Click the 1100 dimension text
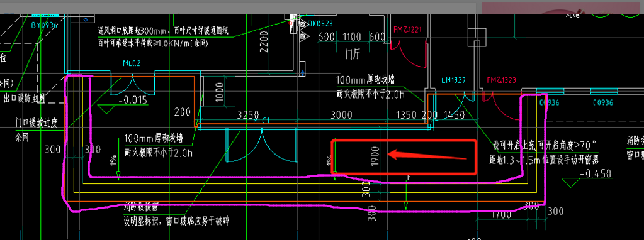 click(x=351, y=37)
